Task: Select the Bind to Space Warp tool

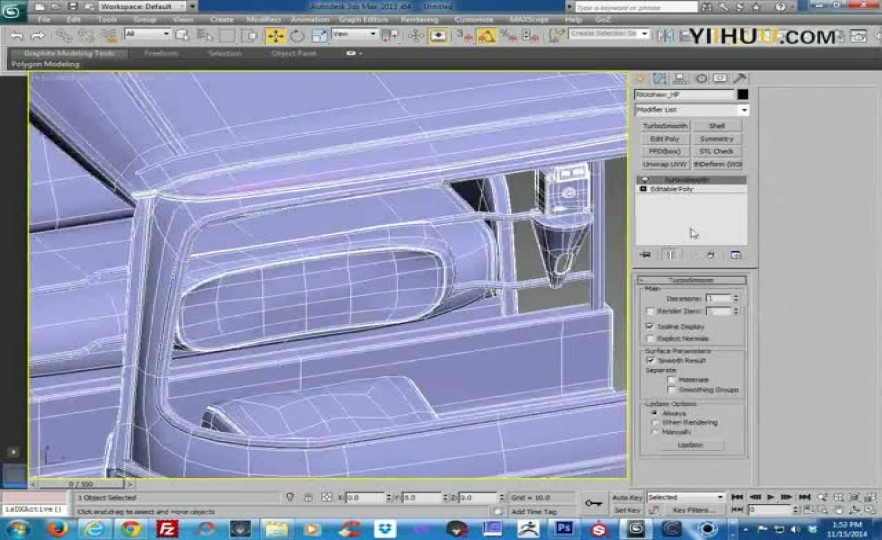Action: point(109,35)
